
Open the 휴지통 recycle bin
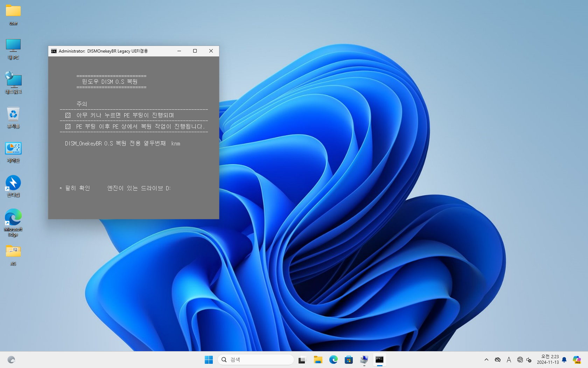click(x=13, y=117)
